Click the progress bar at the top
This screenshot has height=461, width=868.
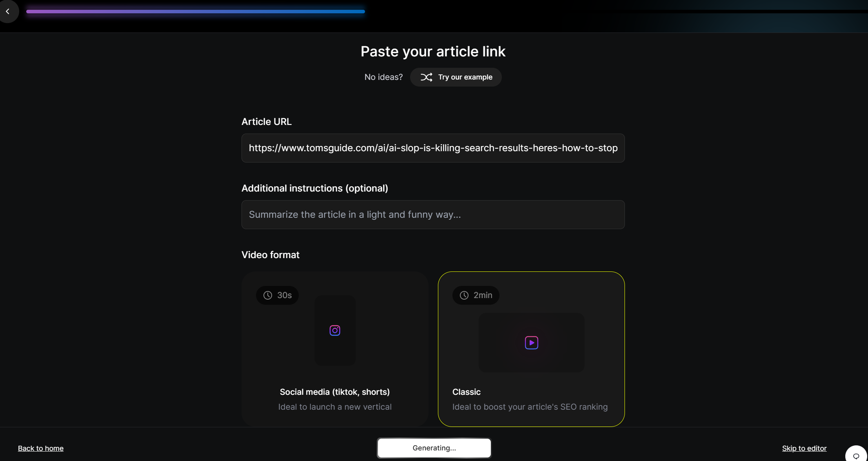(195, 11)
